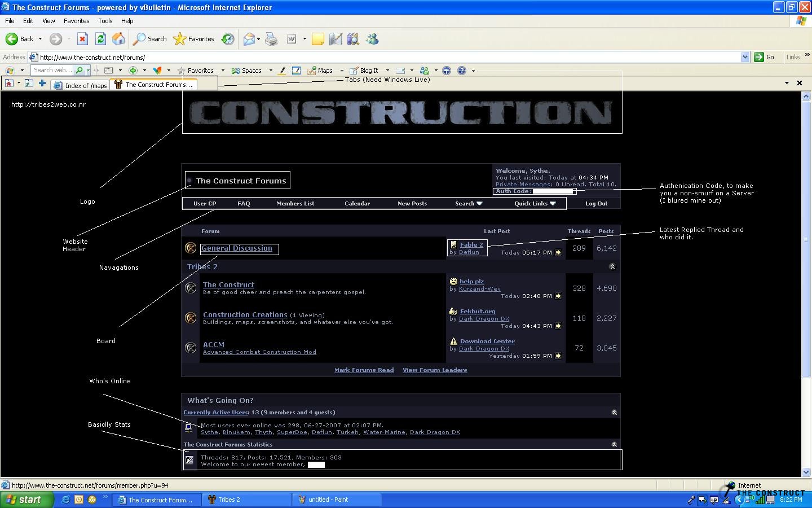
Task: Open the View menu
Action: [48, 21]
